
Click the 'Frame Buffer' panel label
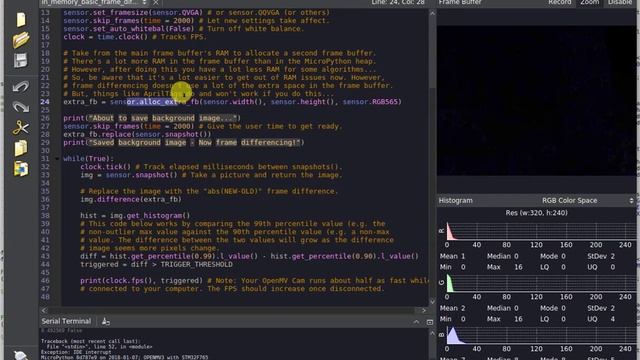pyautogui.click(x=460, y=2)
